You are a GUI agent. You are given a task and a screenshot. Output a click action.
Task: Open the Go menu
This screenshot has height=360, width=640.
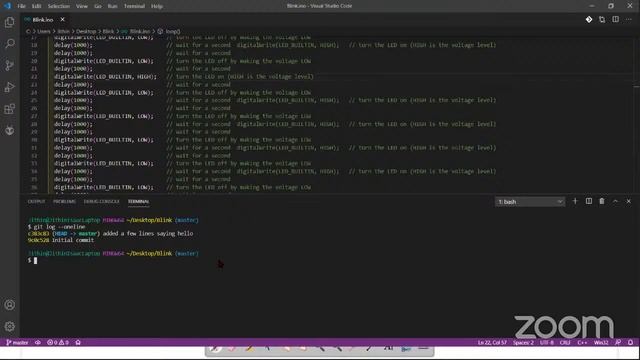click(98, 6)
